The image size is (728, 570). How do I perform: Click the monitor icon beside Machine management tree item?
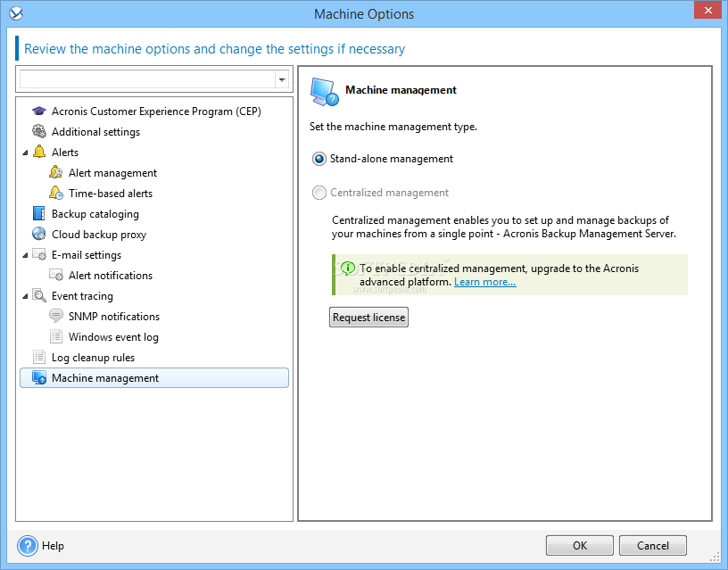click(x=39, y=378)
